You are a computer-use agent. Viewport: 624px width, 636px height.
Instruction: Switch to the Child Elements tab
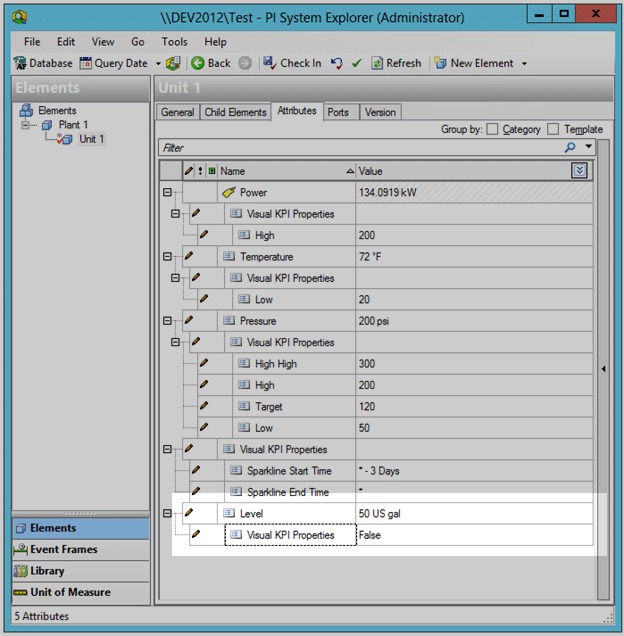point(235,112)
